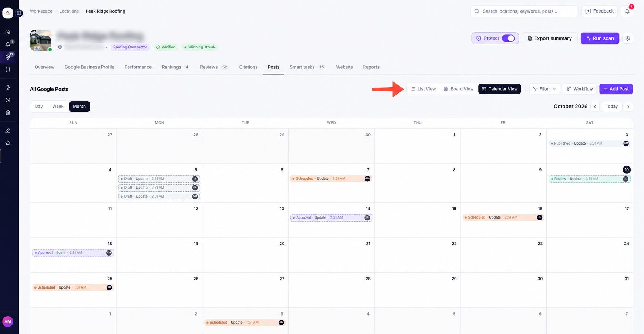
Task: Open the star icon in sidebar
Action: [x=8, y=143]
